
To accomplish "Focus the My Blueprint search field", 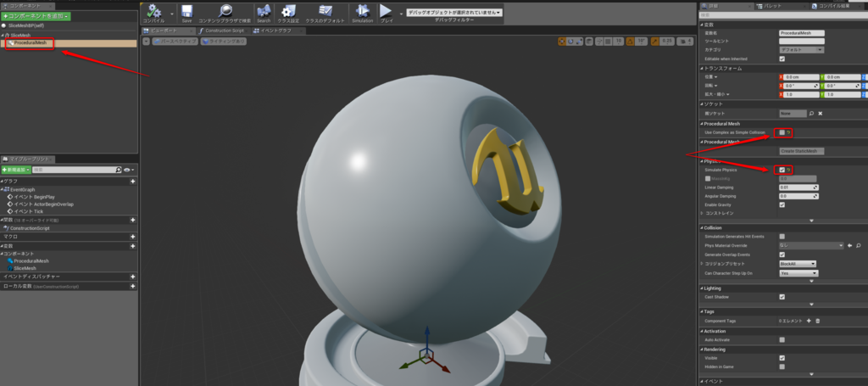I will click(77, 170).
